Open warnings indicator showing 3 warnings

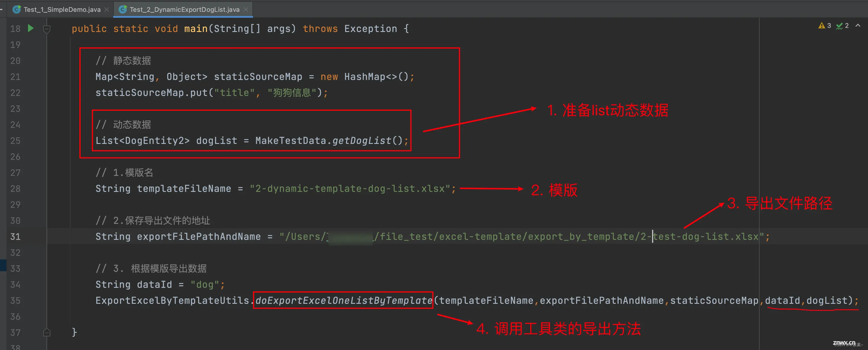tap(824, 25)
